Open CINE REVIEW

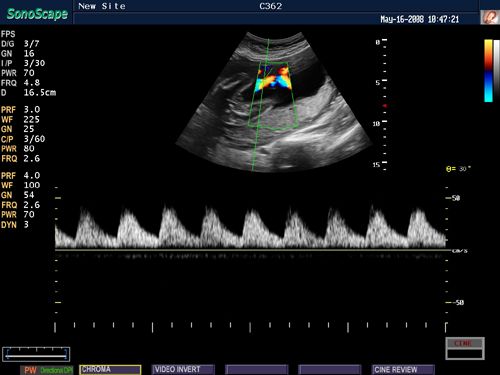(403, 370)
